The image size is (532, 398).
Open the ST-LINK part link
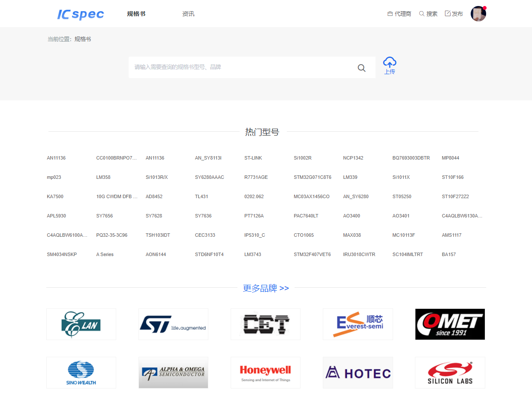pos(253,158)
